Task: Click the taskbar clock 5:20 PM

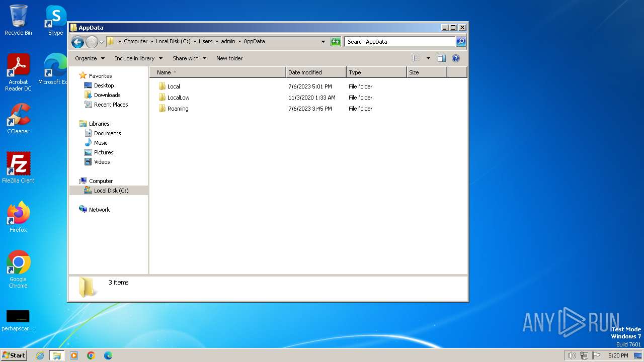Action: (618, 355)
